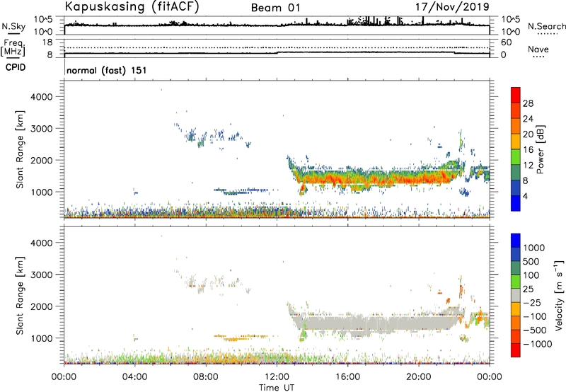
Task: Pick power colorbar light green segment 16 to 12
Action: pos(516,157)
